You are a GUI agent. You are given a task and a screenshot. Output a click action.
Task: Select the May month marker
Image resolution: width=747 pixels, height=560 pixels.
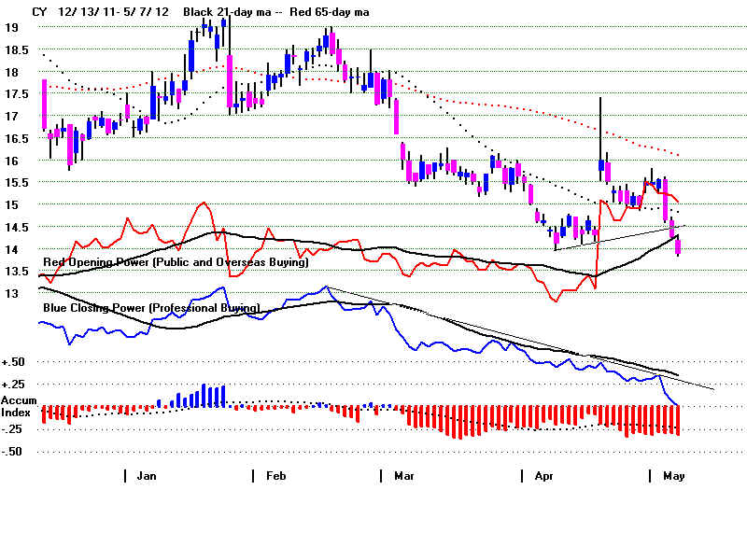pyautogui.click(x=673, y=475)
